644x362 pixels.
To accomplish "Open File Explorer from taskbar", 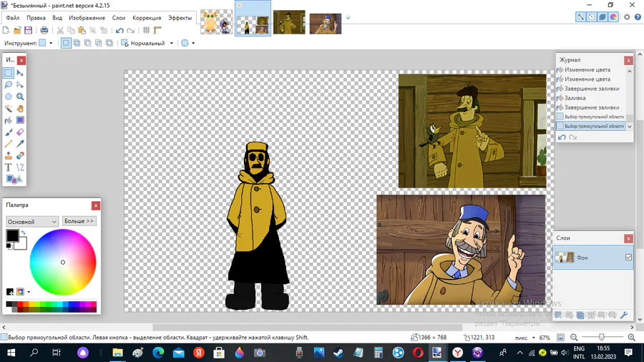I will 117,353.
